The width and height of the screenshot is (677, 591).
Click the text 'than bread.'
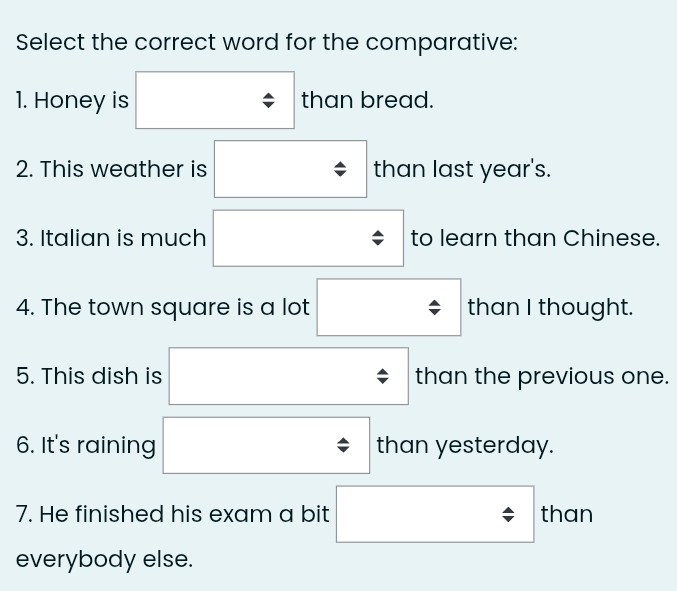pyautogui.click(x=367, y=100)
